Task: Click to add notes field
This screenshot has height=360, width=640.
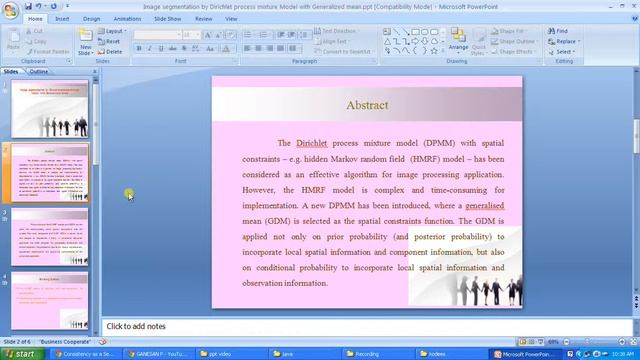Action: 367,326
